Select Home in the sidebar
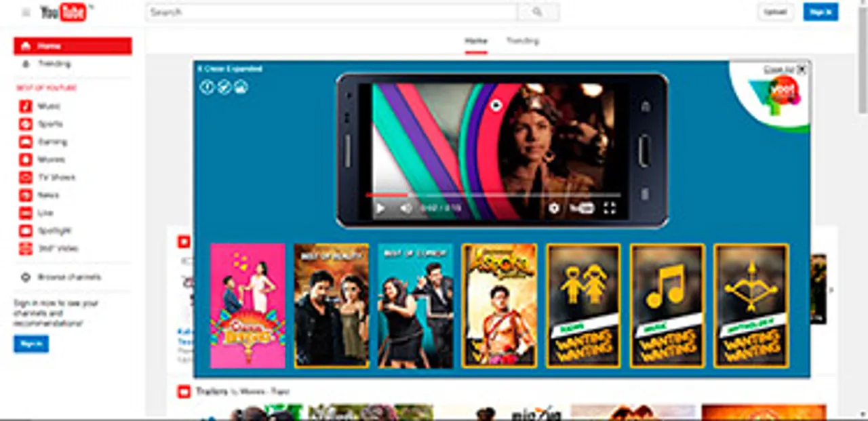Image resolution: width=868 pixels, height=421 pixels. coord(73,46)
